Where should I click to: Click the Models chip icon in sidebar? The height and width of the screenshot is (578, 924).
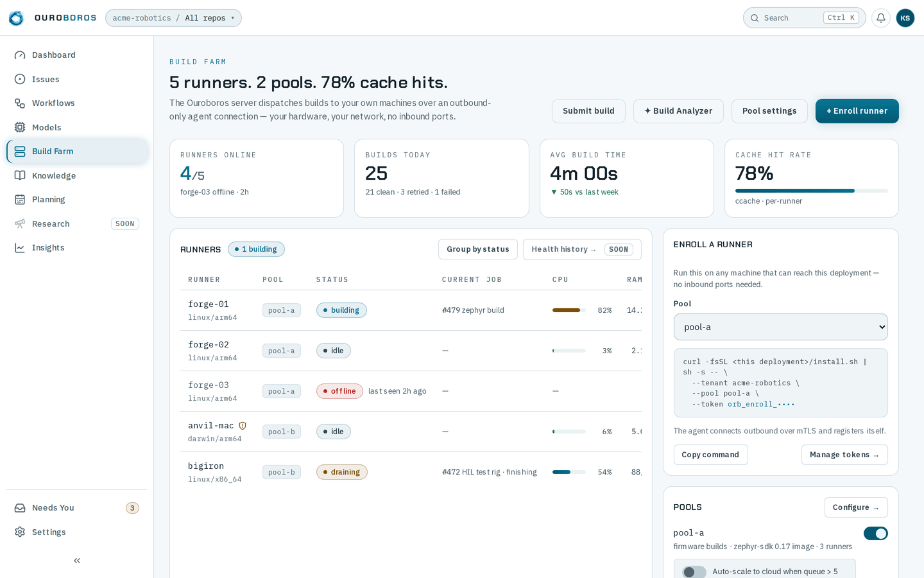click(20, 127)
